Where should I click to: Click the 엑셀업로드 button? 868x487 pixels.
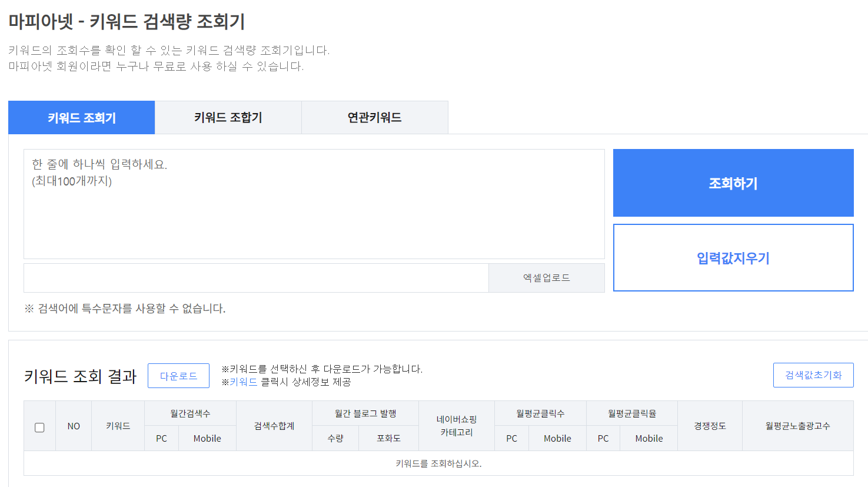point(547,278)
